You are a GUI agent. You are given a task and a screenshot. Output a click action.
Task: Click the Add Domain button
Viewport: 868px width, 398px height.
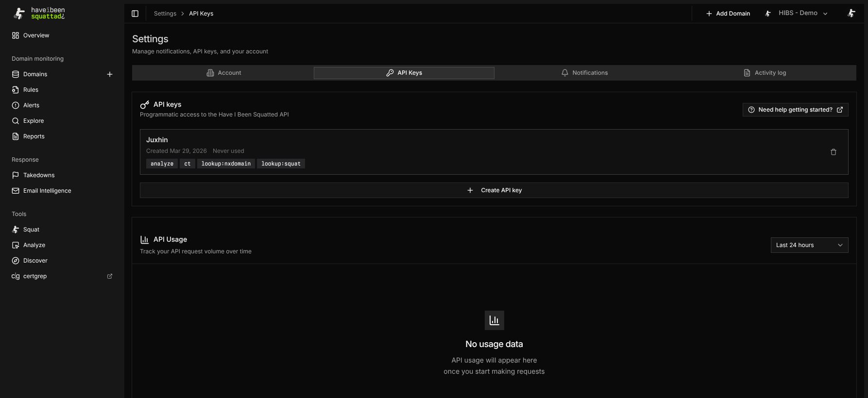[728, 14]
